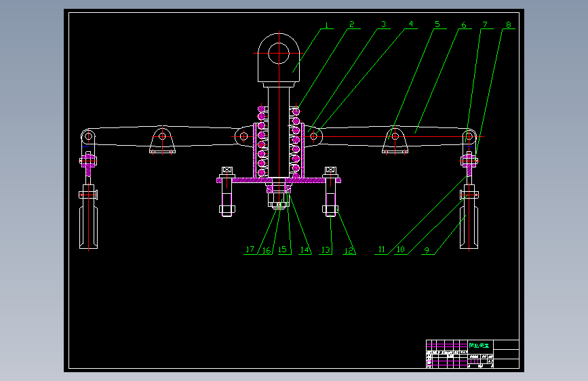
Task: Click part callout number 10
Action: [401, 249]
